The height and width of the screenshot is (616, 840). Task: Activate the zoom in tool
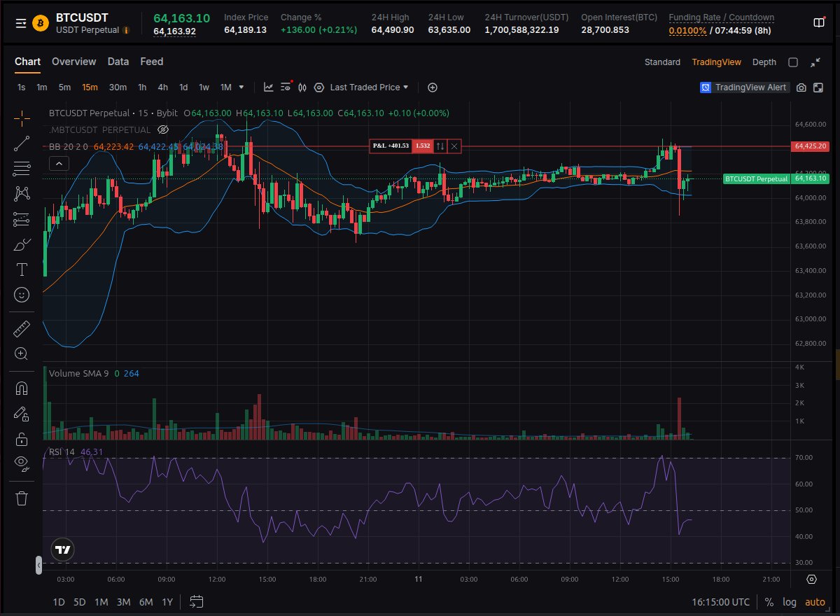(22, 353)
